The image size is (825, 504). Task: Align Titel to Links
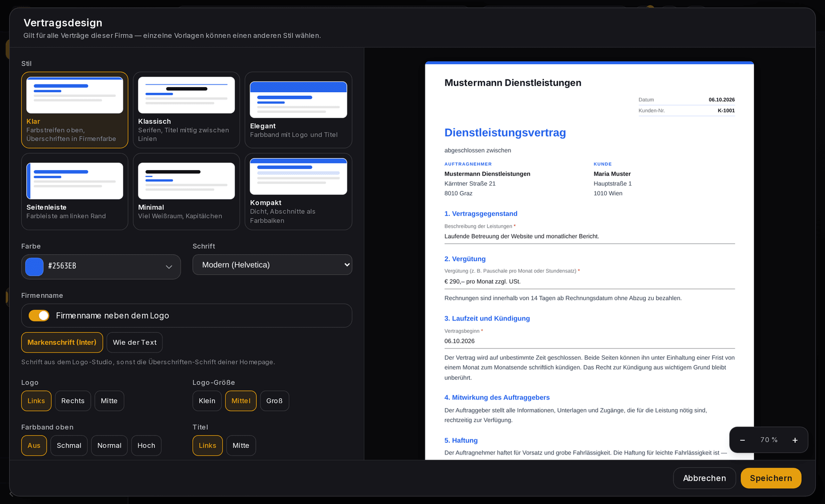(x=207, y=446)
